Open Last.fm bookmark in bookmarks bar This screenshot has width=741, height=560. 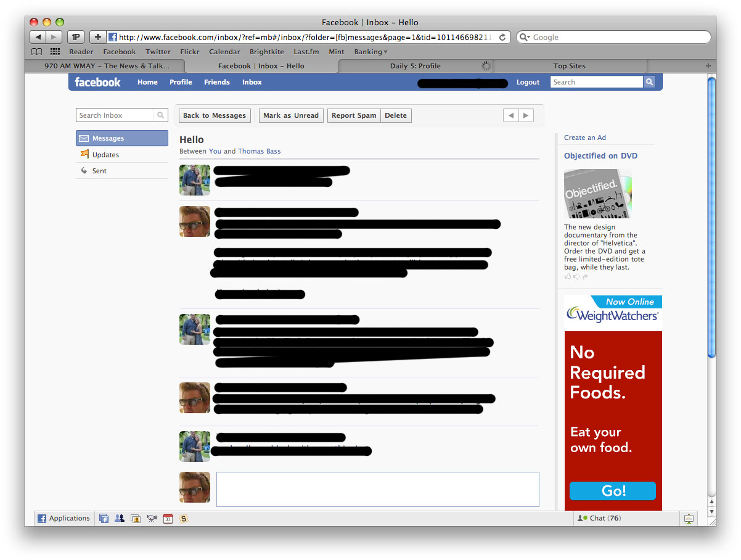[x=306, y=52]
